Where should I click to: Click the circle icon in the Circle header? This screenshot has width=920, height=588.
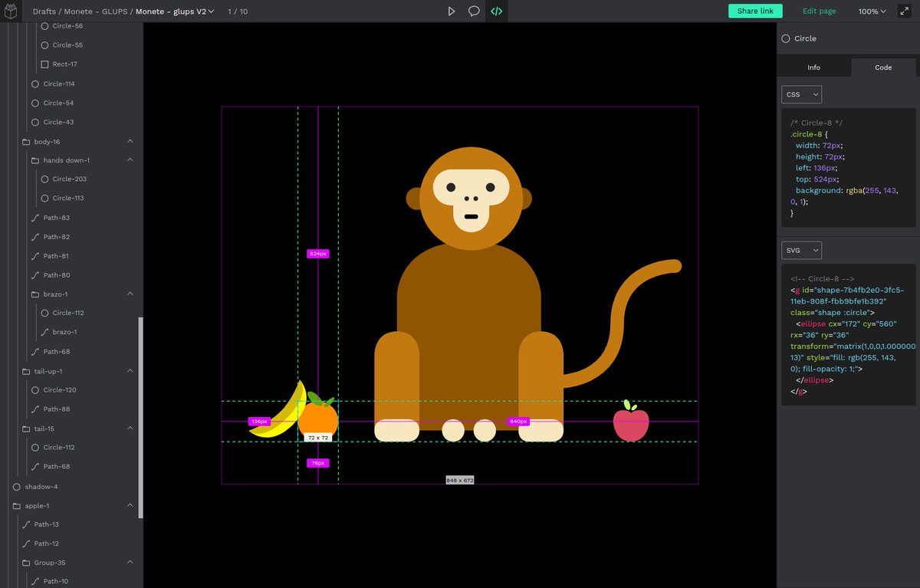click(785, 38)
